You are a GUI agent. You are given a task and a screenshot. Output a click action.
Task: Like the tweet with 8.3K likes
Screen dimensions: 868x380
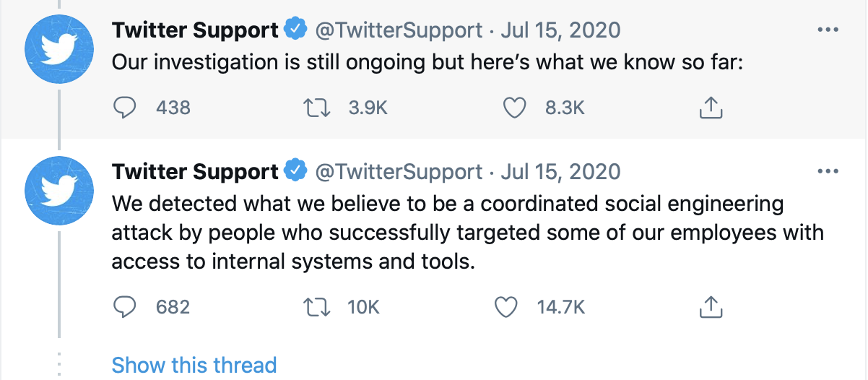pos(513,108)
